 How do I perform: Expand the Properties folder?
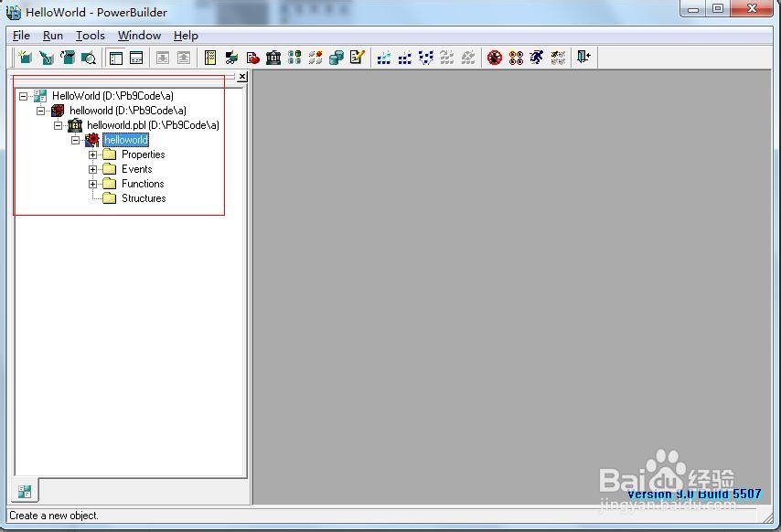pyautogui.click(x=92, y=154)
